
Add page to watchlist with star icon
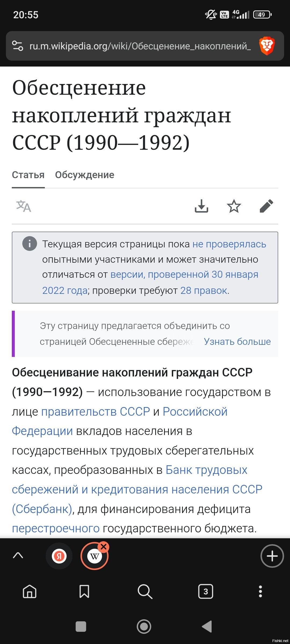(x=234, y=206)
